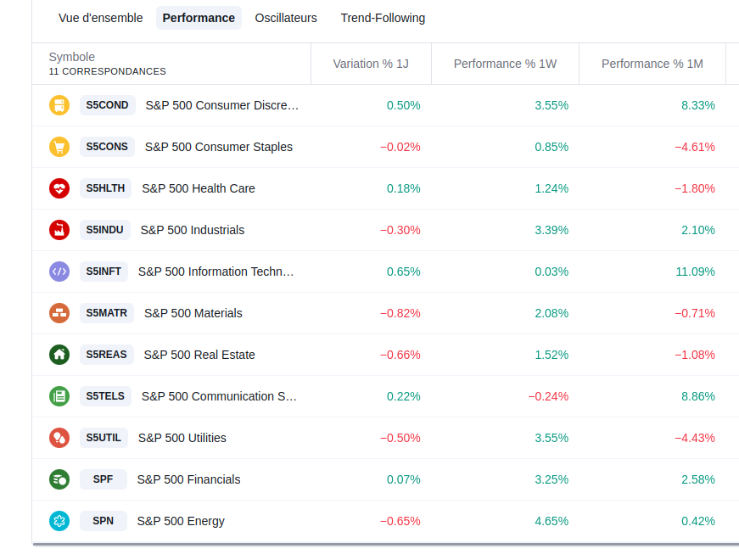Screen dimensions: 739x560
Task: Sort by Performance % 1M column
Action: coord(652,64)
